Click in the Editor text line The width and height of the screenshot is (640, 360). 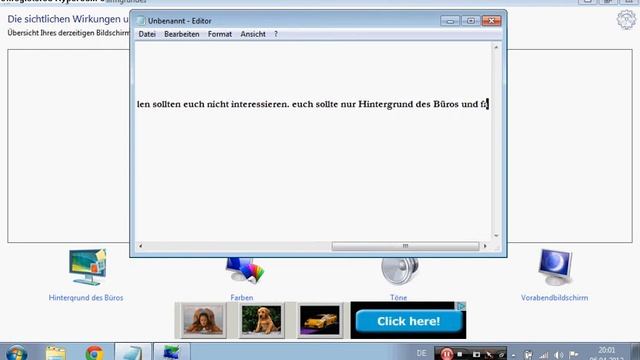[313, 104]
